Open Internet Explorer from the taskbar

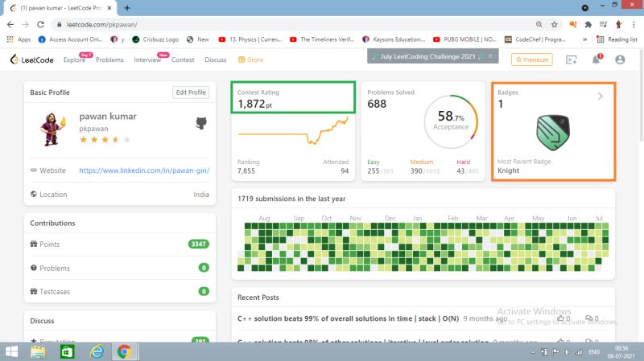[x=97, y=351]
